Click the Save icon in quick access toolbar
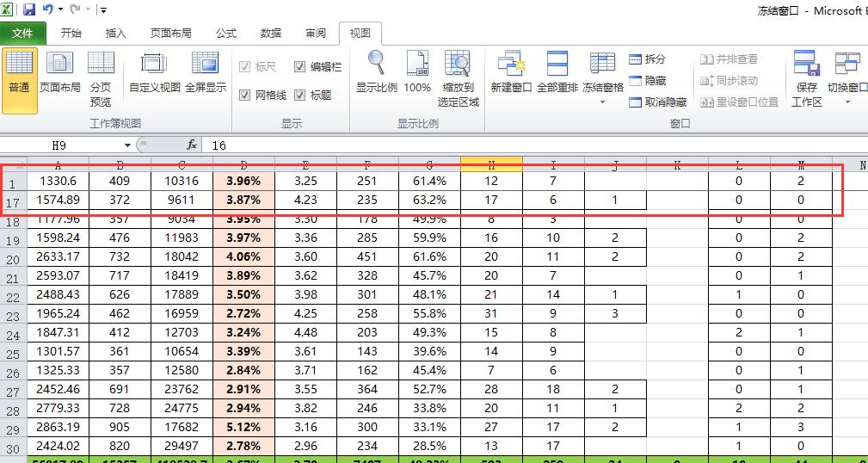Screen dimensions: 868x463 (x=28, y=9)
